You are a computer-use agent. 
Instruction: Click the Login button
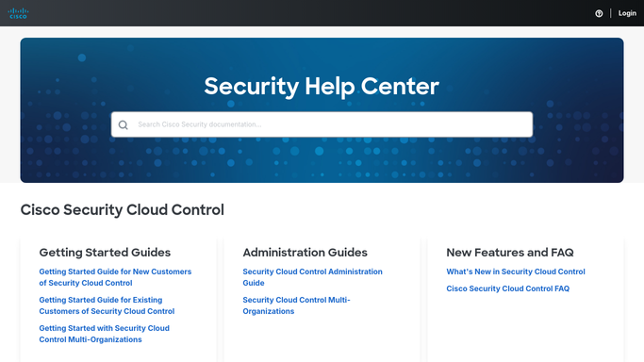point(627,13)
